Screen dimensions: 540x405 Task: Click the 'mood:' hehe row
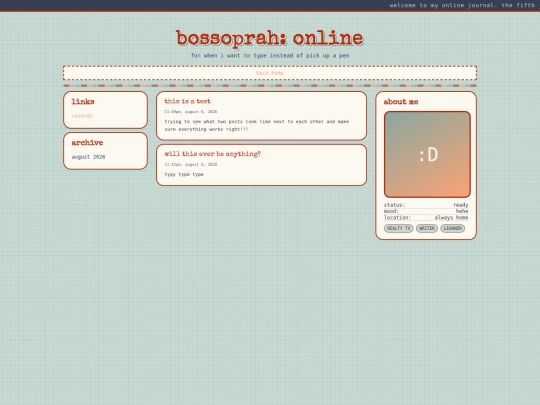coord(426,211)
